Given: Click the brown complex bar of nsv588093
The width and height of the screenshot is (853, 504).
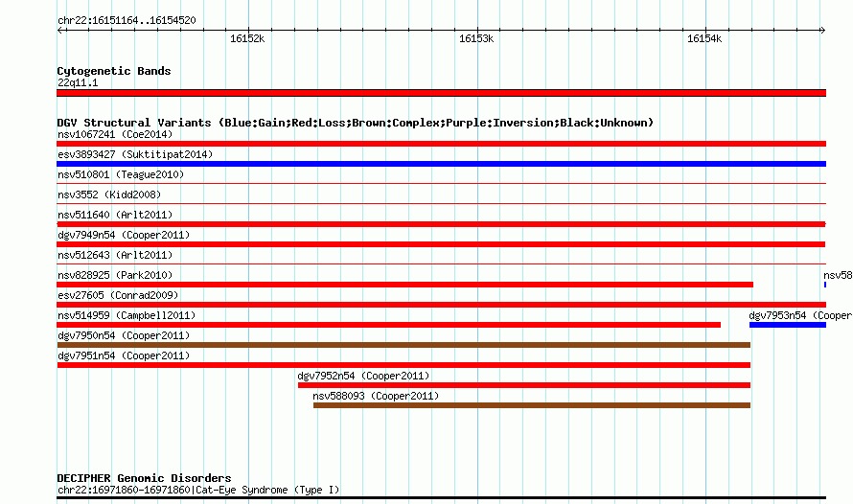Looking at the screenshot, I should coord(532,405).
